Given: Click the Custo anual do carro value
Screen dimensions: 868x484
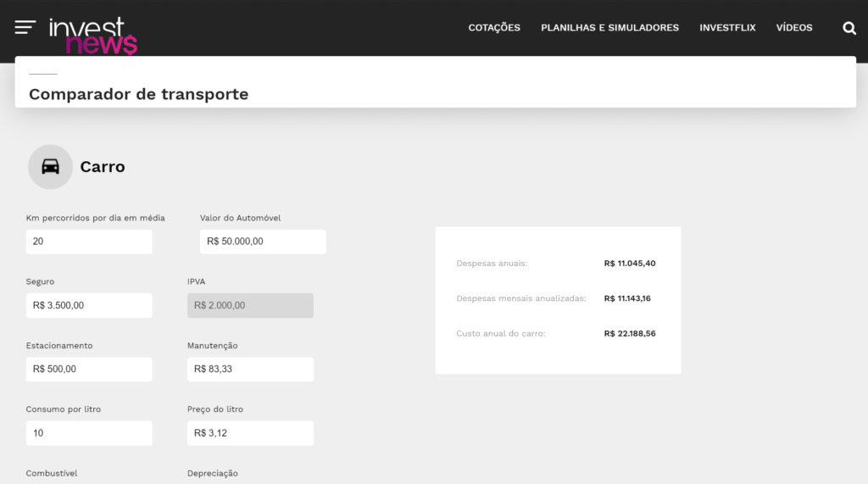Looking at the screenshot, I should pyautogui.click(x=630, y=334).
